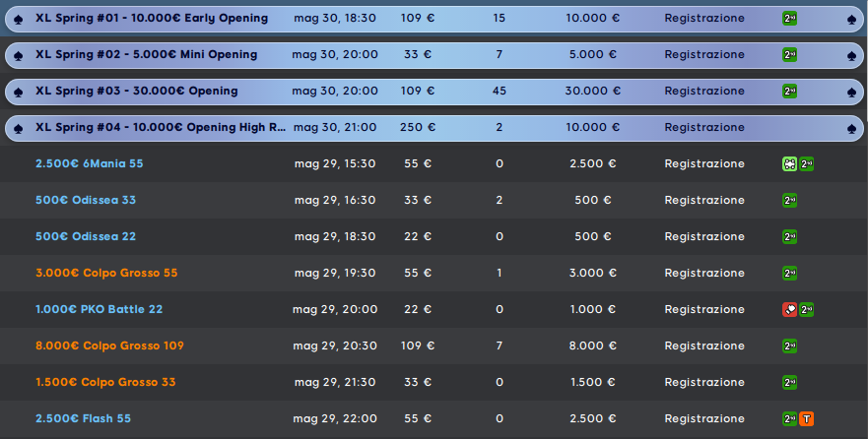Click the 5.000 € prize of XL Spring #02
The image size is (868, 439).
point(592,54)
